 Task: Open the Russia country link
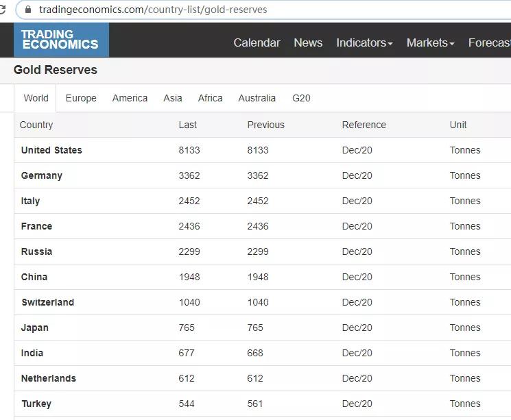click(36, 251)
